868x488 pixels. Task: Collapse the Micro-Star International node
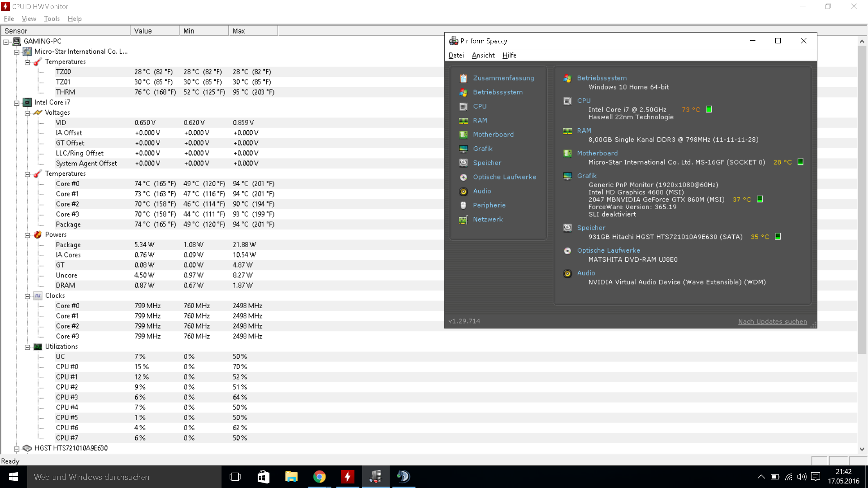pyautogui.click(x=17, y=52)
